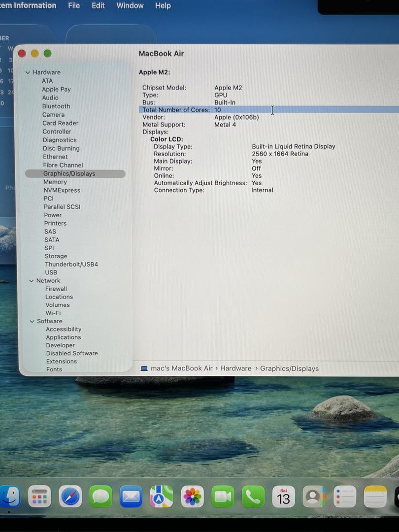Screen dimensions: 399x532
Task: Launch Safari from the Dock
Action: pos(70,497)
